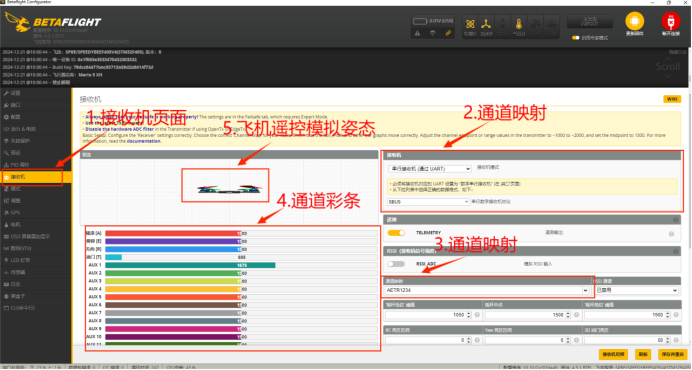Click the battery voltage indicator icon
The width and height of the screenshot is (692, 370).
[x=420, y=21]
